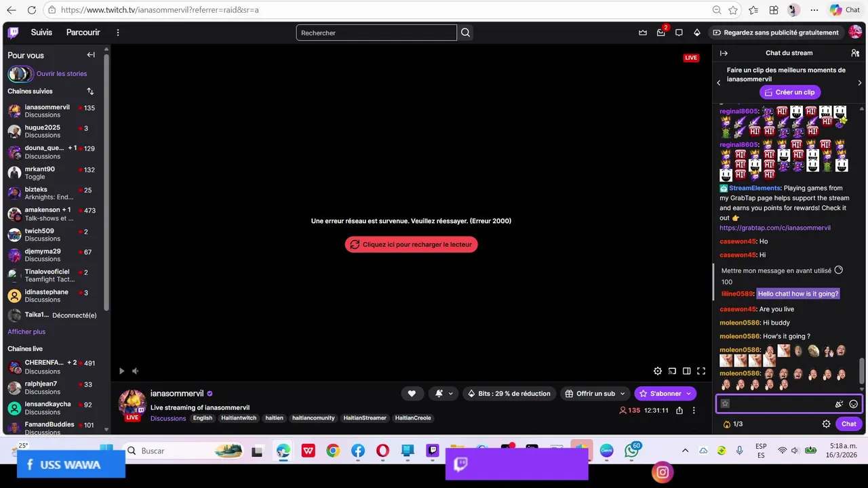
Task: Open the Parcourir tab
Action: (x=83, y=33)
